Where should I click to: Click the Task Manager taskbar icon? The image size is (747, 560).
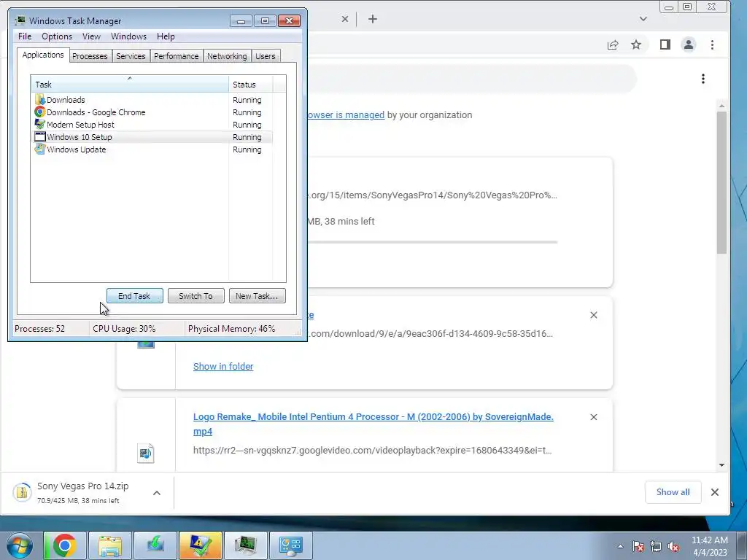[x=246, y=545]
